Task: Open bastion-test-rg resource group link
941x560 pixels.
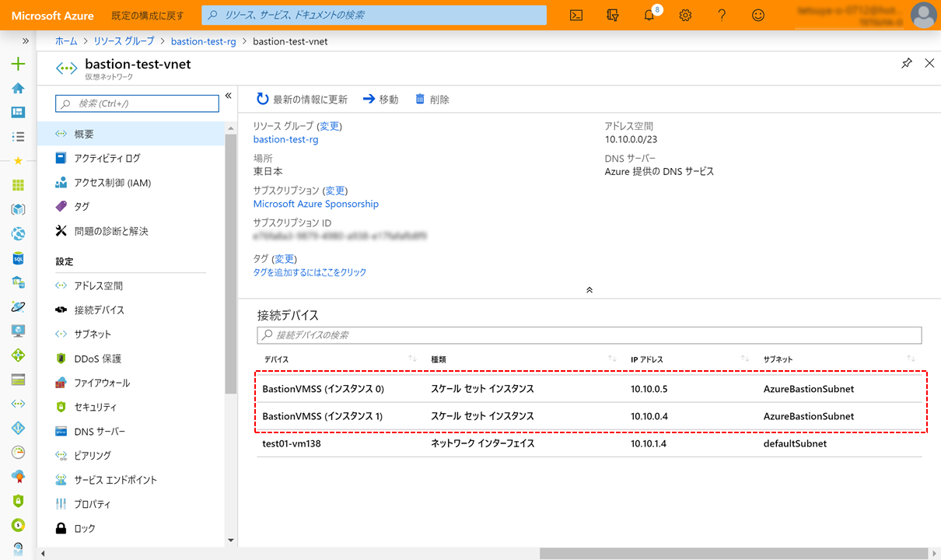Action: [285, 140]
